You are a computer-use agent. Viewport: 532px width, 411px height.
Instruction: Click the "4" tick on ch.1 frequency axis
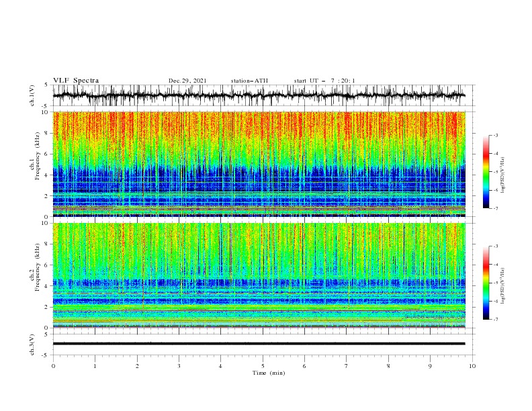tap(47, 175)
